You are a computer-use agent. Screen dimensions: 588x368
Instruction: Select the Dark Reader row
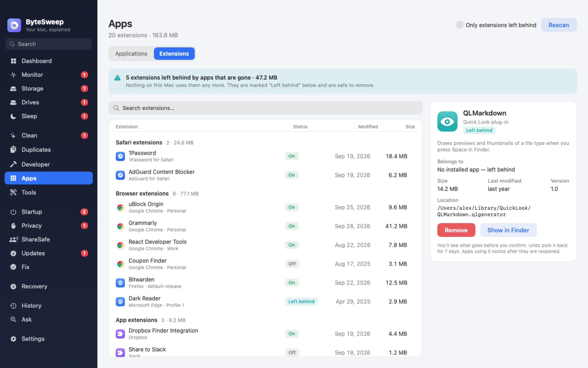265,301
